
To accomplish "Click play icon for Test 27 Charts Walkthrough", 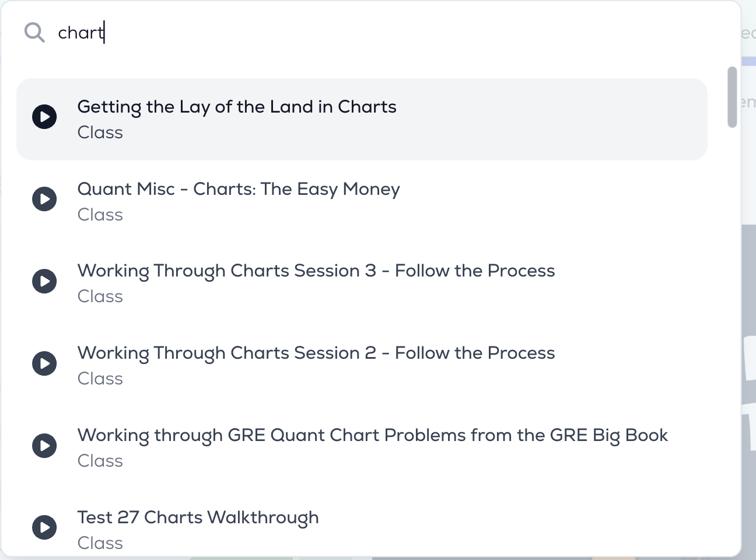I will 44,527.
